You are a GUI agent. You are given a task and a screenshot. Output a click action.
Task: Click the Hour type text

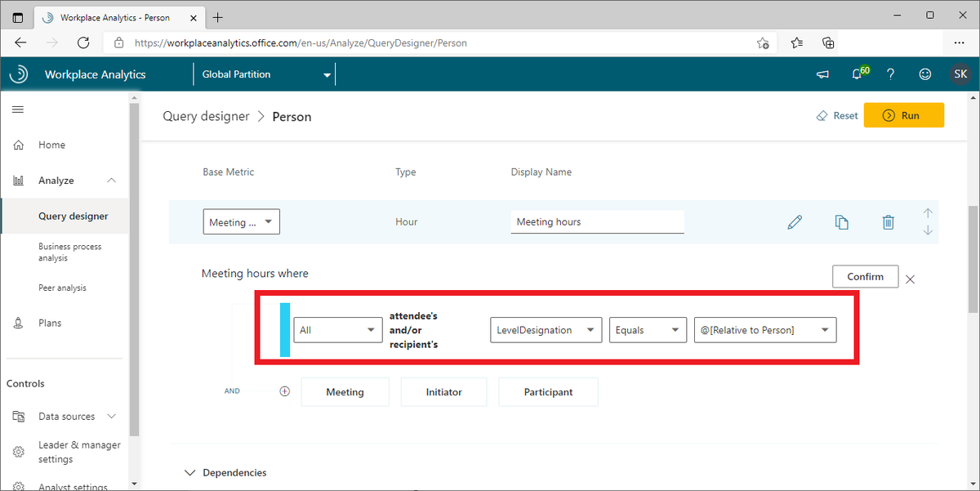407,222
